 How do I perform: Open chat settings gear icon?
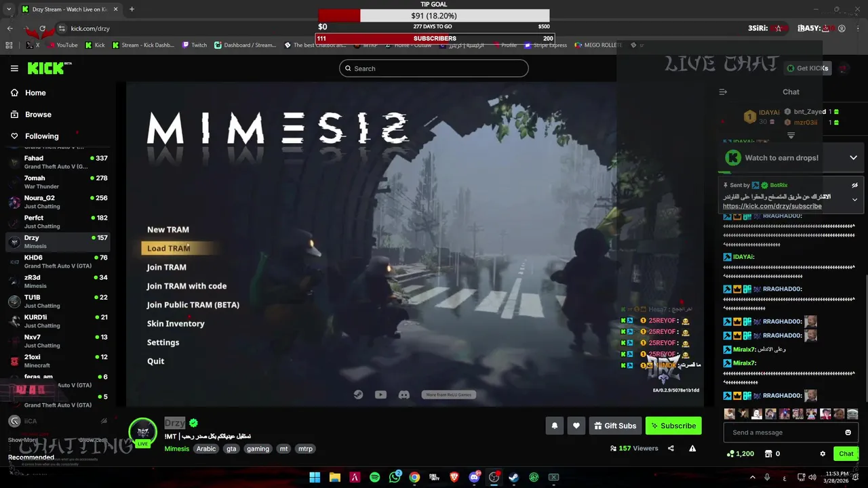pyautogui.click(x=823, y=453)
